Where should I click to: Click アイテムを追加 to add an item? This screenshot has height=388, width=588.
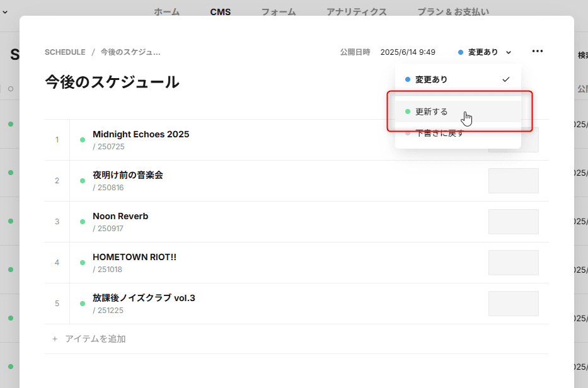(95, 339)
